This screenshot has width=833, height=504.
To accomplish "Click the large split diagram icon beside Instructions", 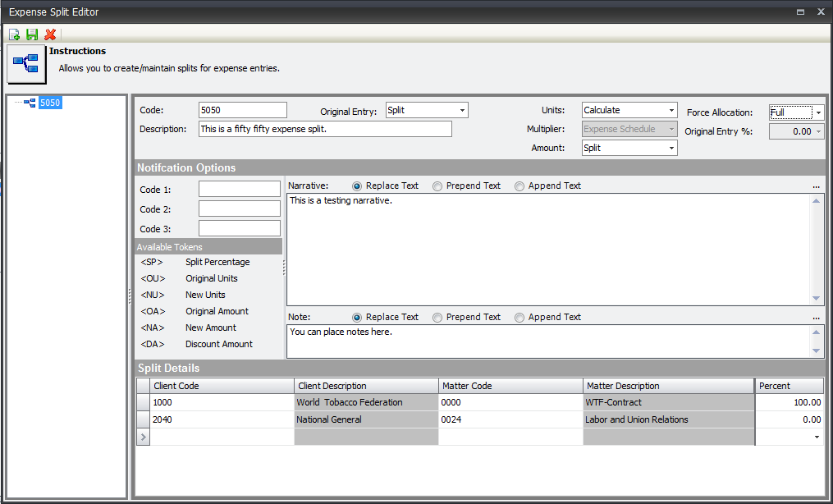I will (27, 64).
